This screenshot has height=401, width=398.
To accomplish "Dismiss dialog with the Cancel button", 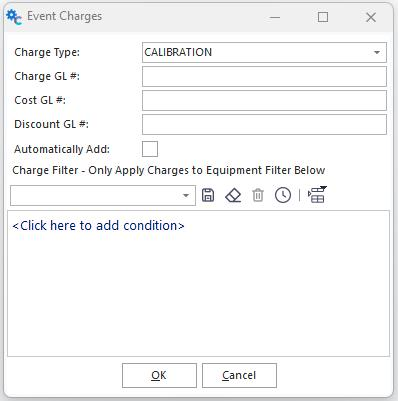I will [x=239, y=375].
